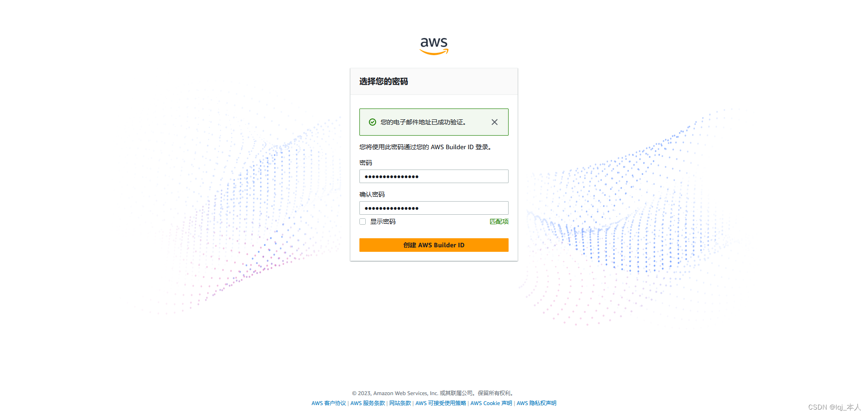
Task: Click the 选择您的密码 heading
Action: [x=384, y=81]
